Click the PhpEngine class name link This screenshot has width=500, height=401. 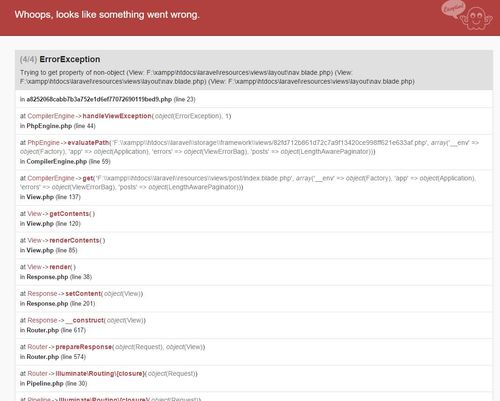pyautogui.click(x=43, y=143)
